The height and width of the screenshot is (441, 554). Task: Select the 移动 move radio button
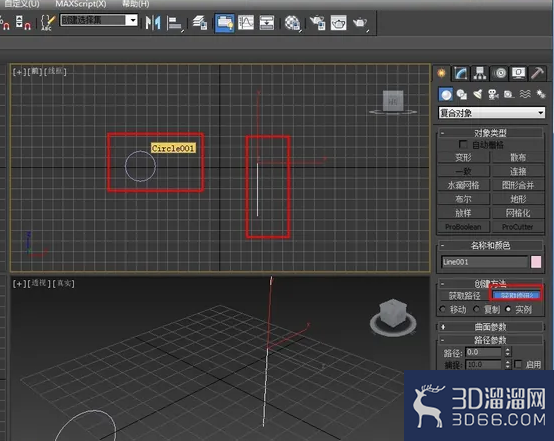click(x=442, y=309)
